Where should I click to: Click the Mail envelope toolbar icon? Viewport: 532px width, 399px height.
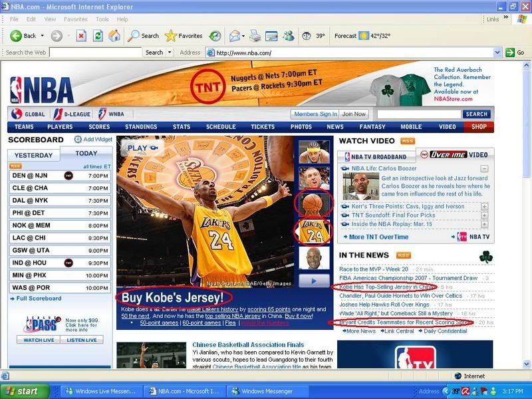(235, 36)
